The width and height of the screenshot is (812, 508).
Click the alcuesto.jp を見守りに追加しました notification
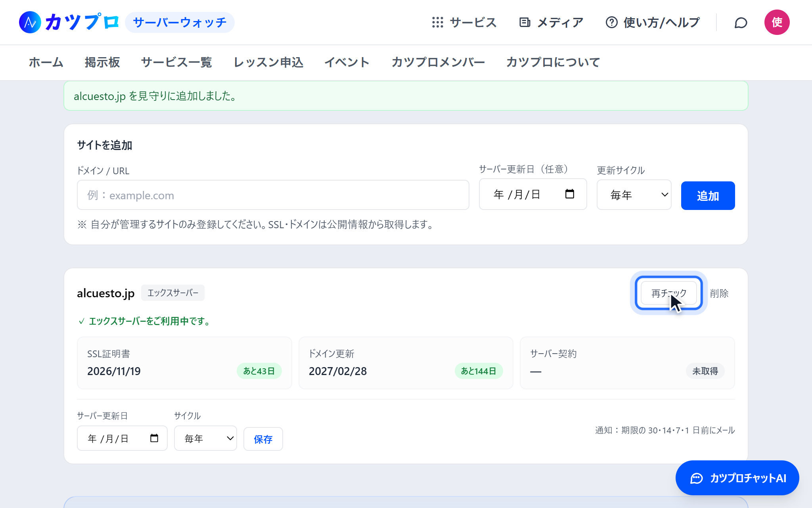pyautogui.click(x=406, y=96)
